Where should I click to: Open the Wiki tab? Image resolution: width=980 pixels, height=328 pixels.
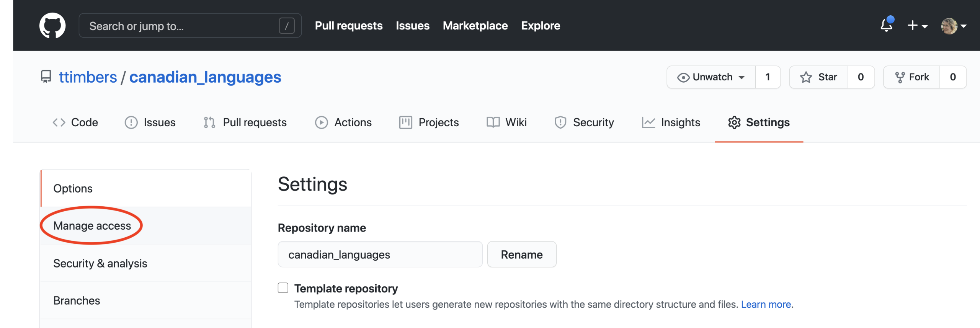click(506, 122)
